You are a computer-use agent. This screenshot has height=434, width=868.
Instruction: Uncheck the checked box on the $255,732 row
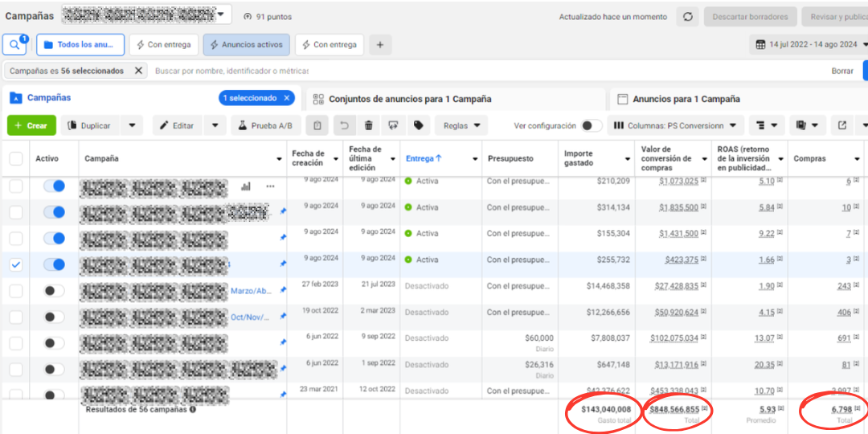click(x=16, y=264)
